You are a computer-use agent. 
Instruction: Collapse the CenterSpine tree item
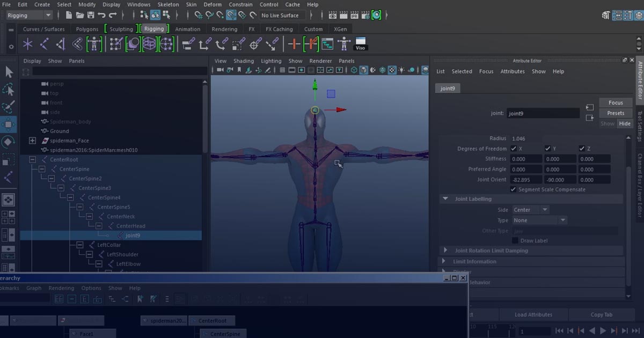pyautogui.click(x=40, y=168)
